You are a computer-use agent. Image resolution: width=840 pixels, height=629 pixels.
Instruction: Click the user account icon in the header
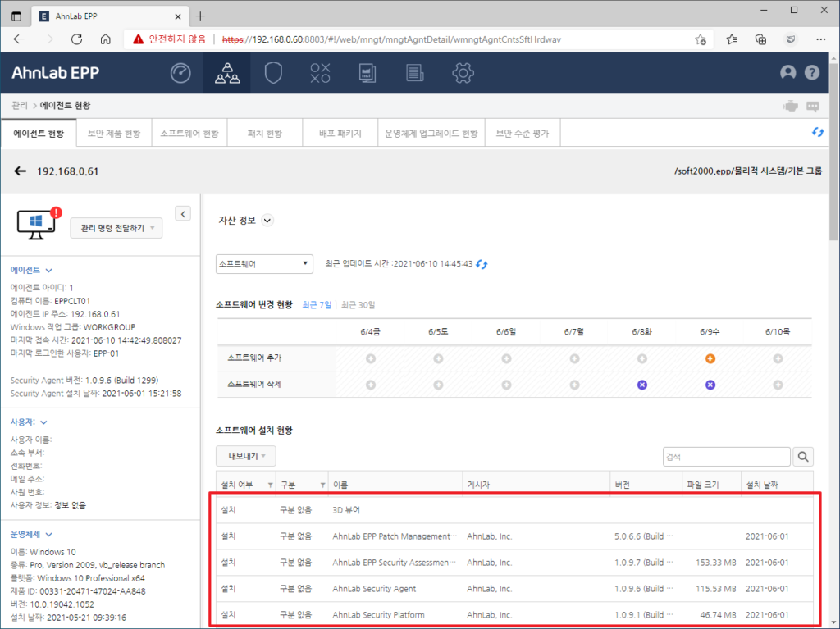(788, 72)
